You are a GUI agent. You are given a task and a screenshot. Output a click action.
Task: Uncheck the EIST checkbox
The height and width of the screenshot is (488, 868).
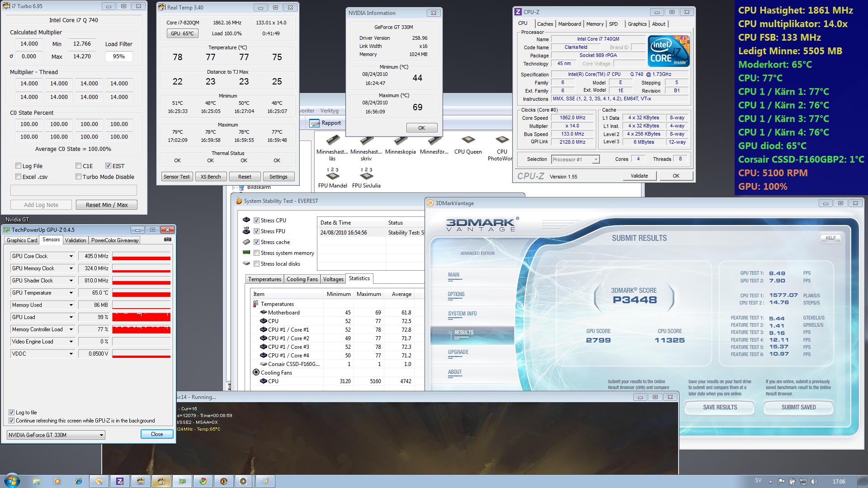tap(108, 166)
